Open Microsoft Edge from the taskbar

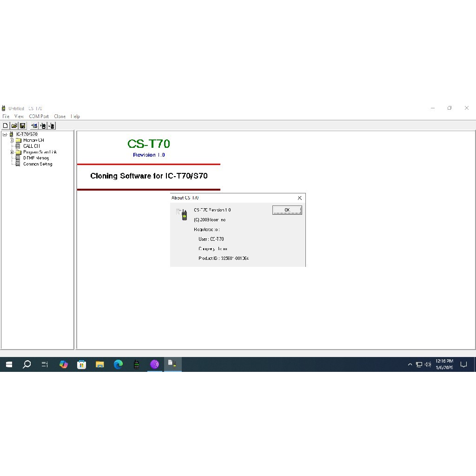118,364
